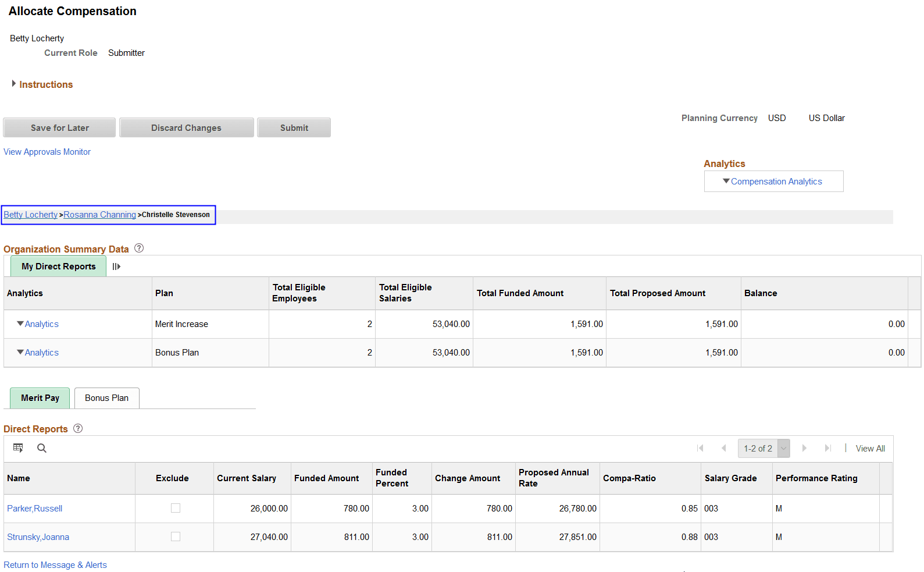The height and width of the screenshot is (572, 924).
Task: Click Plan column header in summary table
Action: pos(165,293)
